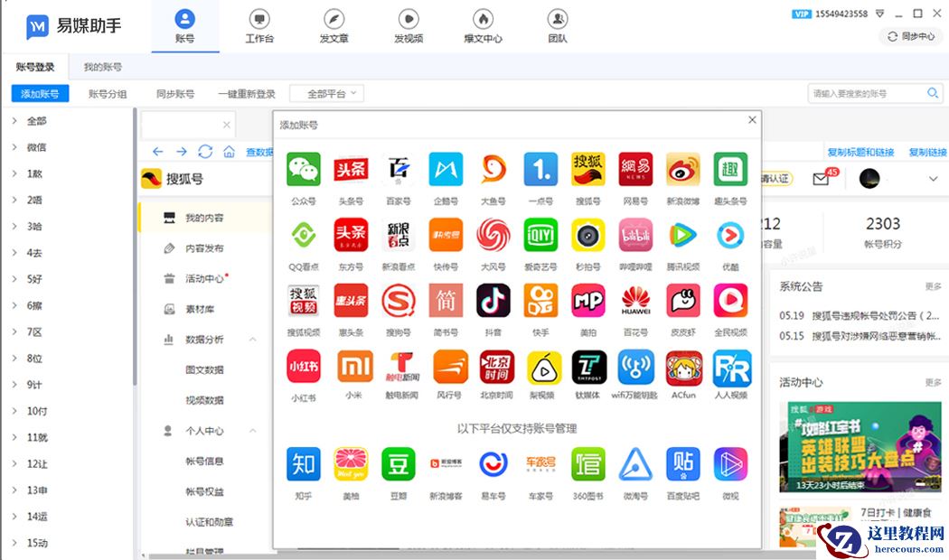Select the ACfun platform icon
This screenshot has width=949, height=560.
pyautogui.click(x=684, y=368)
